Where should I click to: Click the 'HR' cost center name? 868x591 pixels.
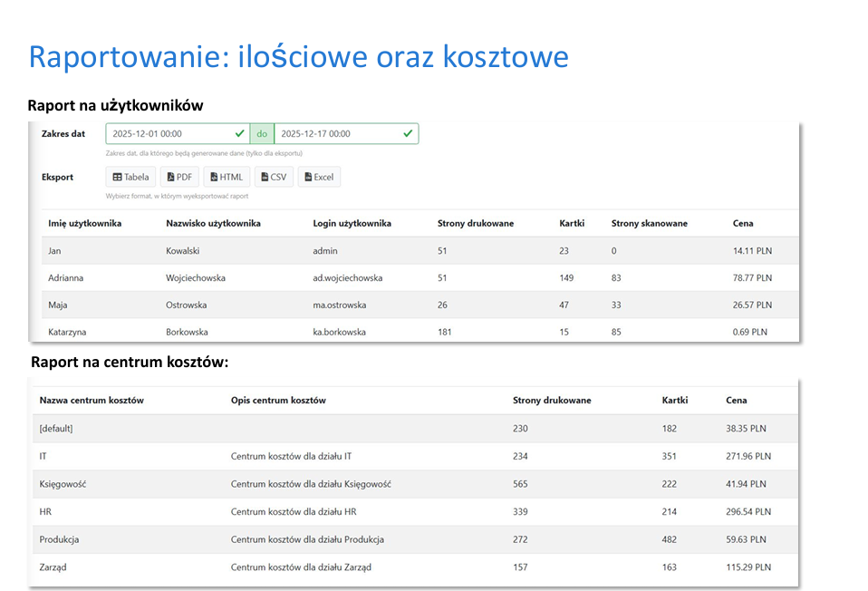(45, 512)
